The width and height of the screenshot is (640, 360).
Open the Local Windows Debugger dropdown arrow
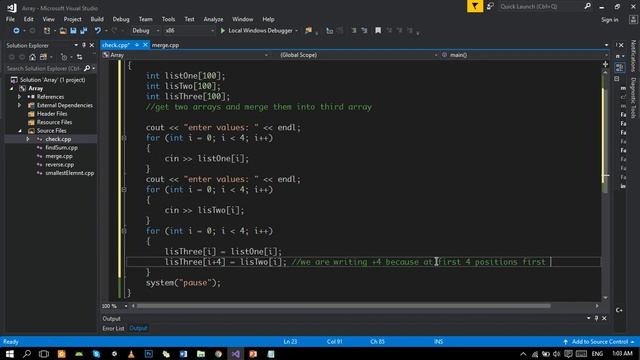coord(296,31)
